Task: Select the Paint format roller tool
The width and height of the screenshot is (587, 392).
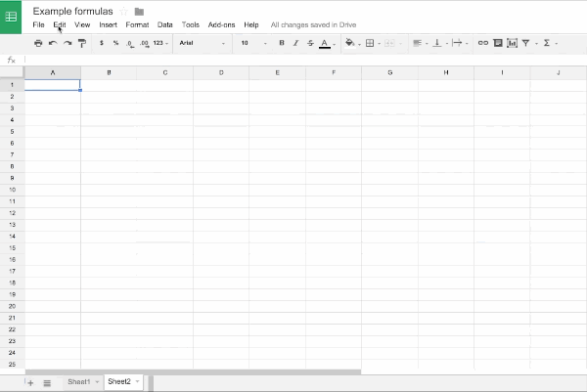Action: tap(81, 43)
